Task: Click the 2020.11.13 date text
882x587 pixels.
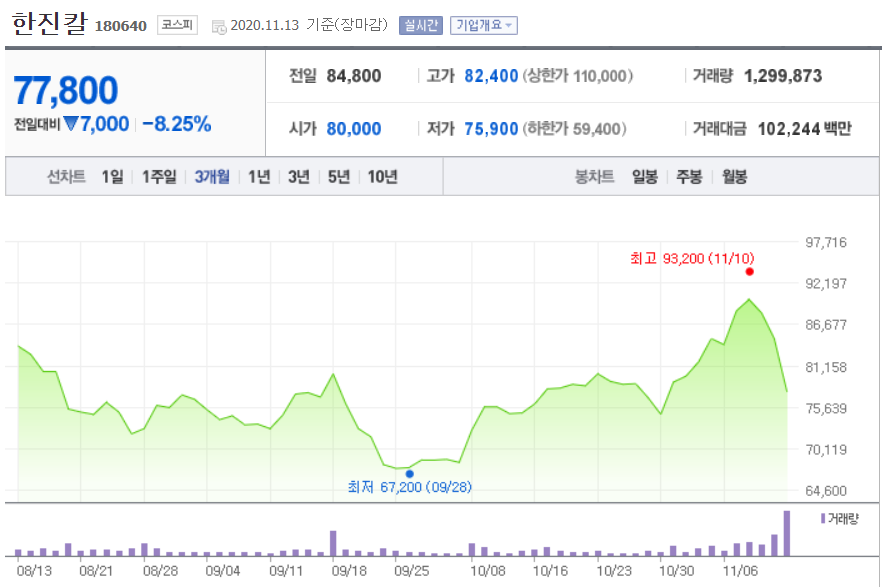Action: [x=264, y=25]
